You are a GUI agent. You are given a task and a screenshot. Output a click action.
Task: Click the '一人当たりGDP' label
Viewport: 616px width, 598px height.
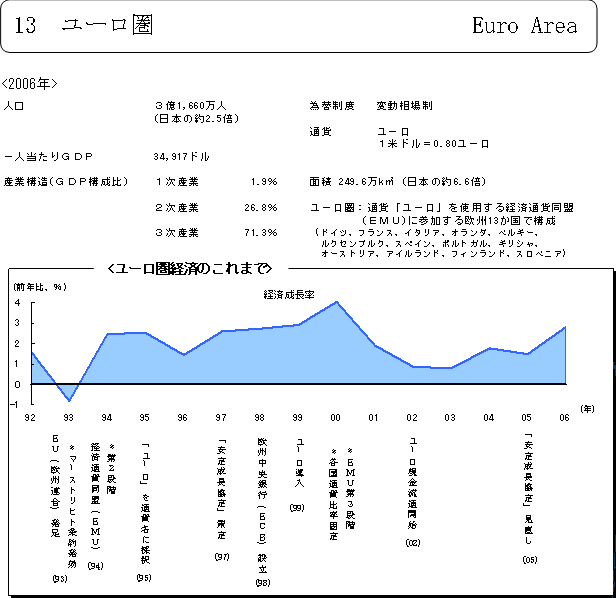click(x=48, y=157)
